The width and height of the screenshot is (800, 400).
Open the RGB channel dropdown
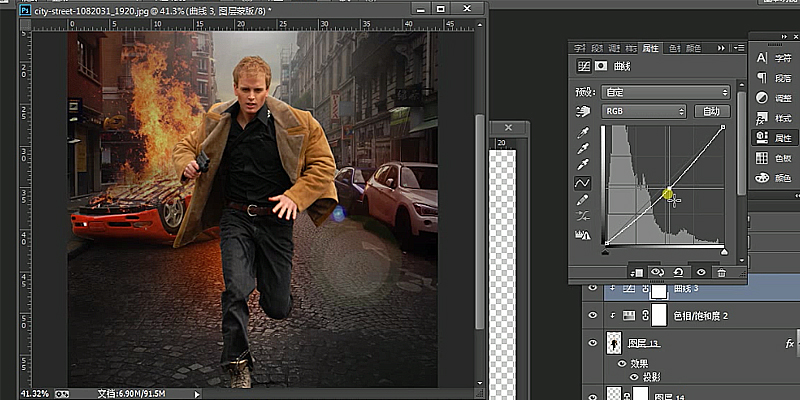pos(644,111)
